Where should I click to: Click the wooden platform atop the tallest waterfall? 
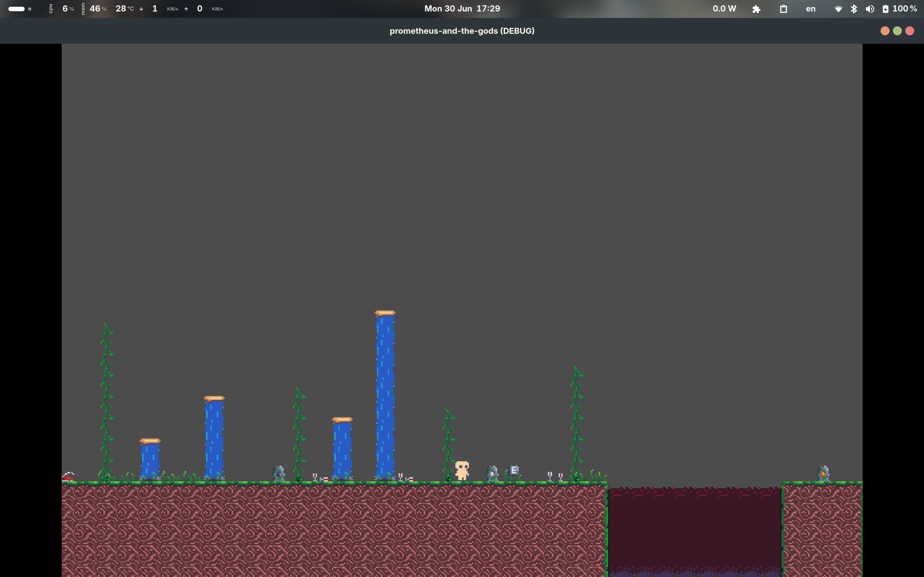(385, 313)
